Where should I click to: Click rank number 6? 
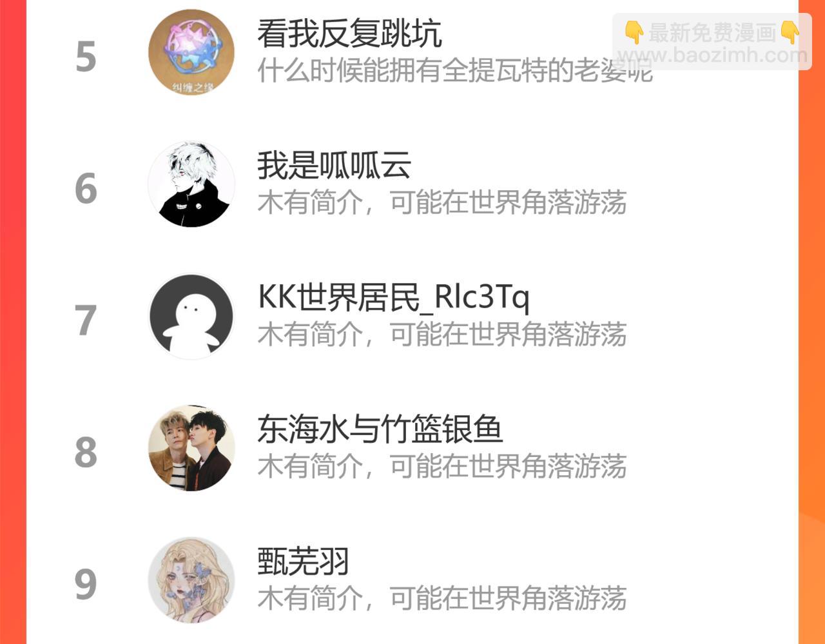pyautogui.click(x=86, y=189)
